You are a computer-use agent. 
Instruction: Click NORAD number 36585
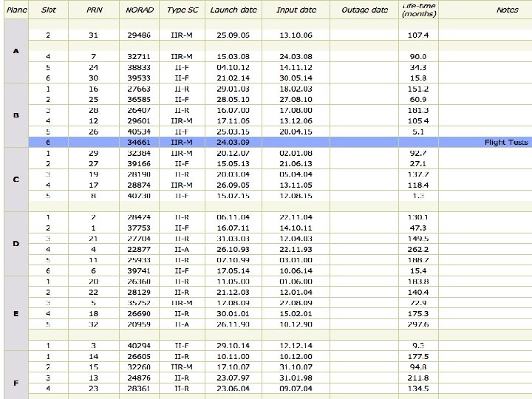click(x=139, y=100)
